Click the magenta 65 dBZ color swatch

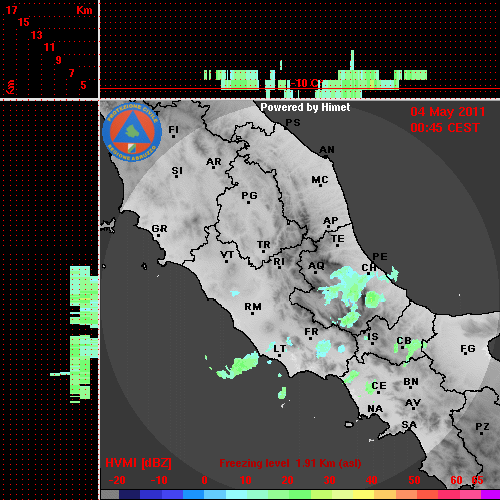[x=490, y=494]
